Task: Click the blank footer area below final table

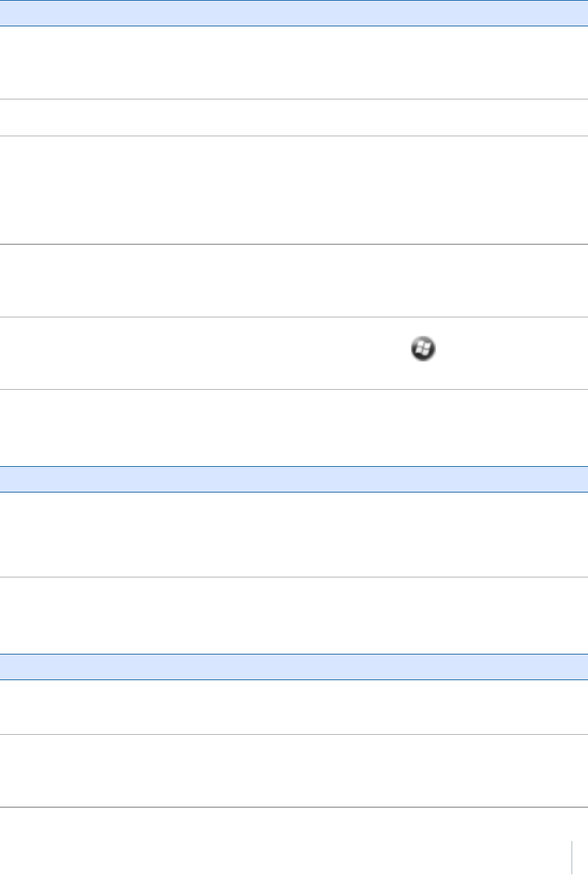Action: (x=283, y=843)
